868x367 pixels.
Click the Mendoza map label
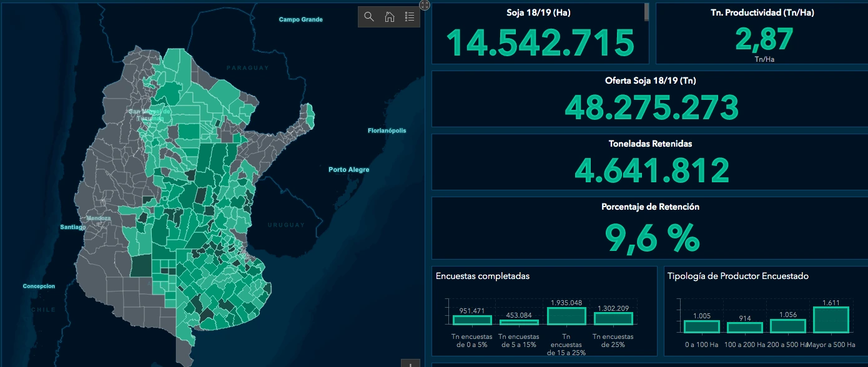99,218
